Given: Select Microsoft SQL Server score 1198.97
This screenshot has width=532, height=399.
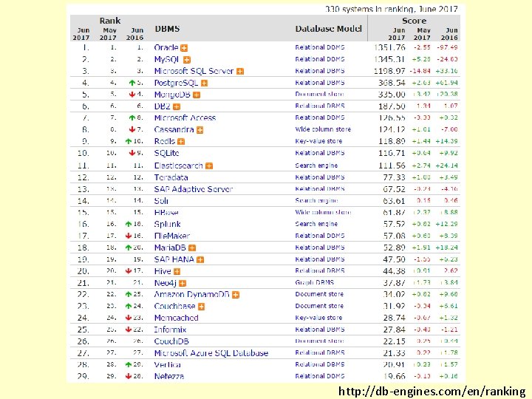Looking at the screenshot, I should click(389, 71).
